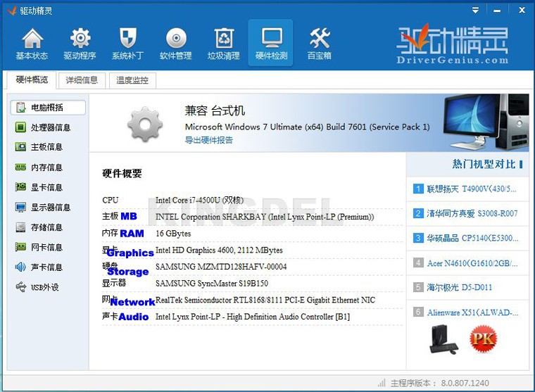Image resolution: width=535 pixels, height=392 pixels.
Task: Switch to the 温度监控 tab
Action: (x=132, y=80)
